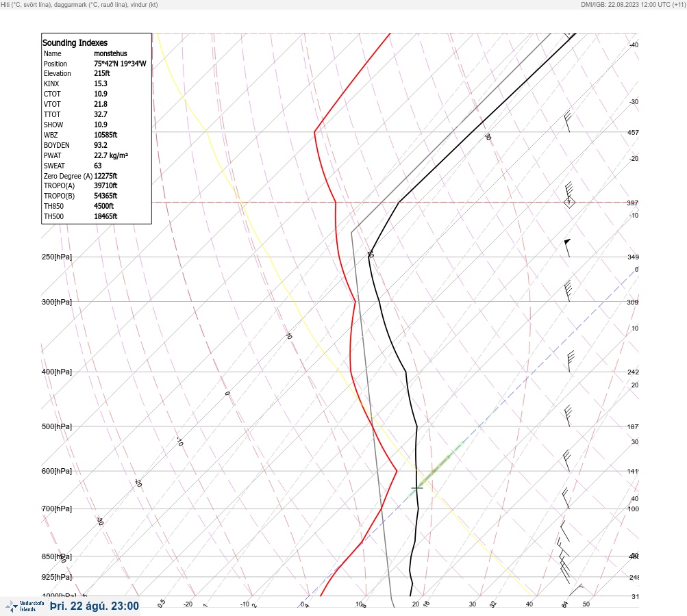This screenshot has width=687, height=616.
Task: Click the 925[hPa] pressure label
Action: 57,577
